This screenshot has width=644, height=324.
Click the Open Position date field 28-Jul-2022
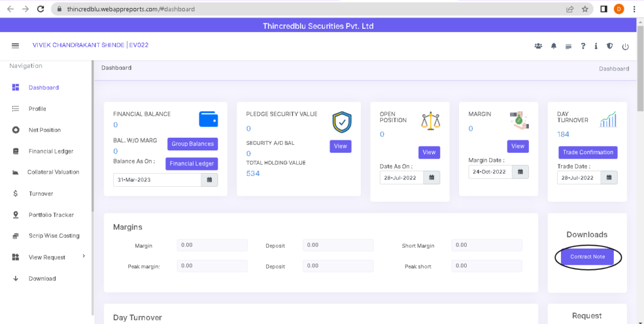pyautogui.click(x=402, y=177)
